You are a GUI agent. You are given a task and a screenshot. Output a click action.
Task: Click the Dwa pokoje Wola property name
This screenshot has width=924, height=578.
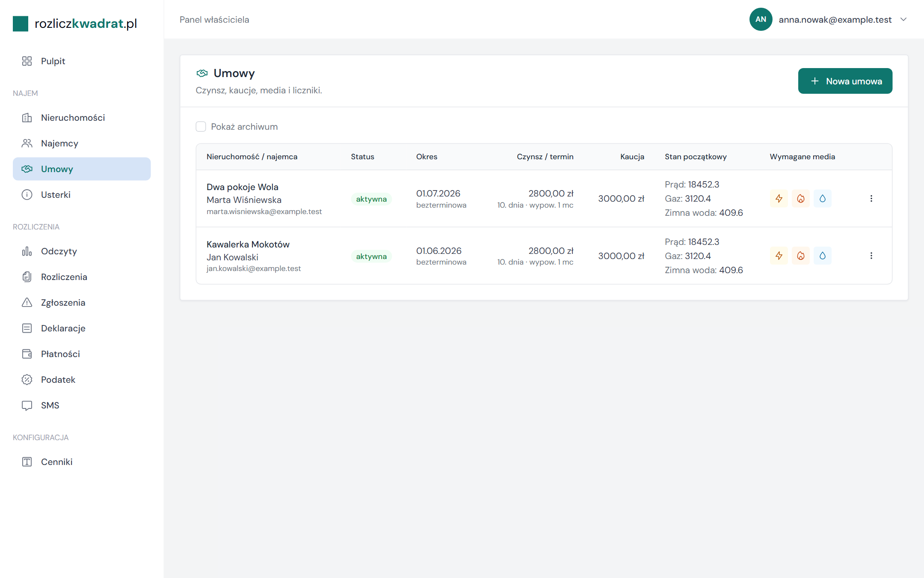(243, 187)
